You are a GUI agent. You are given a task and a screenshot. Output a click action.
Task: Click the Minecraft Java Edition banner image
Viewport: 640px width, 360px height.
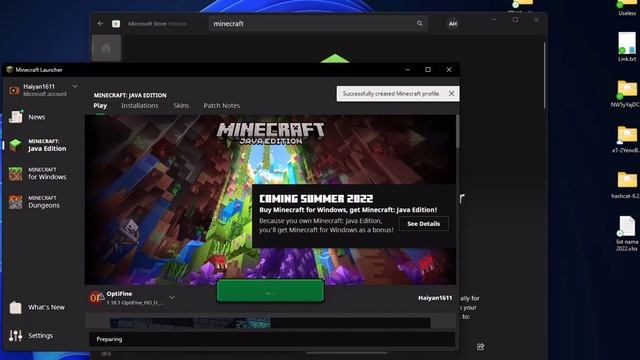pos(270,200)
